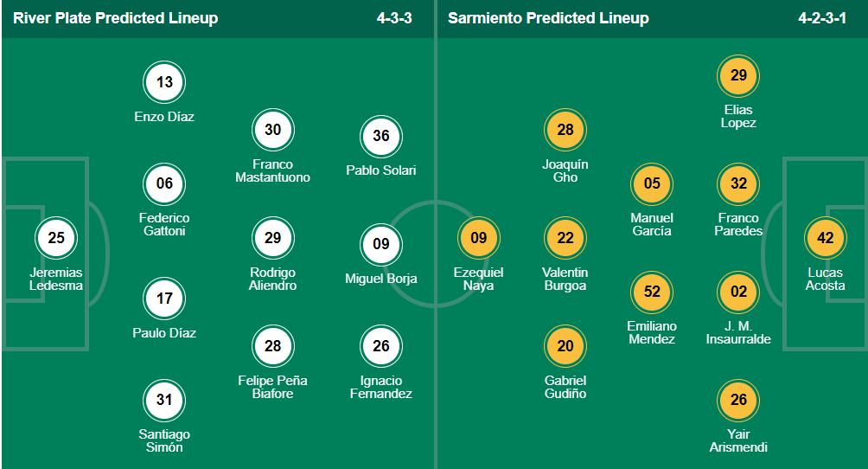Image resolution: width=868 pixels, height=469 pixels.
Task: Open the Felipe Peña Biafore name link
Action: click(x=273, y=387)
